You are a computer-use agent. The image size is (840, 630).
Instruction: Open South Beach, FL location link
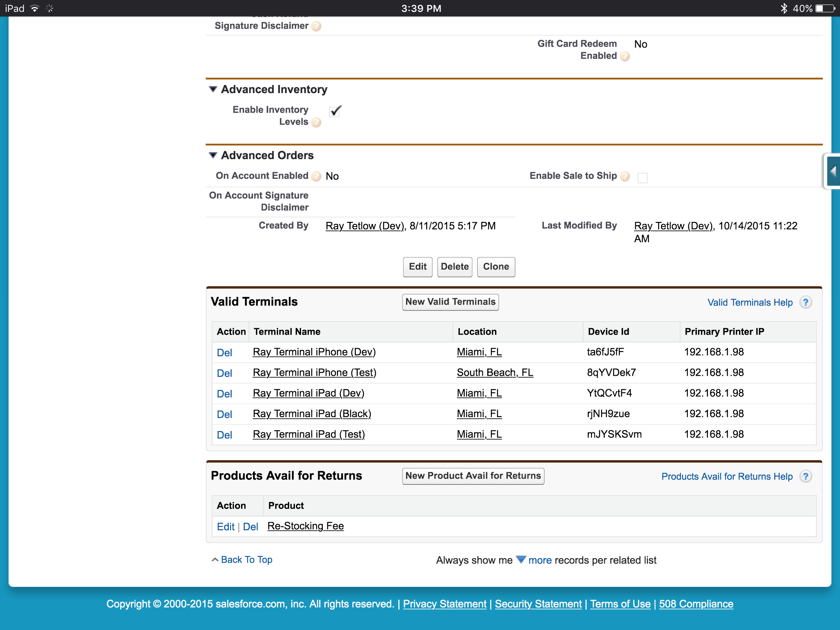tap(495, 373)
